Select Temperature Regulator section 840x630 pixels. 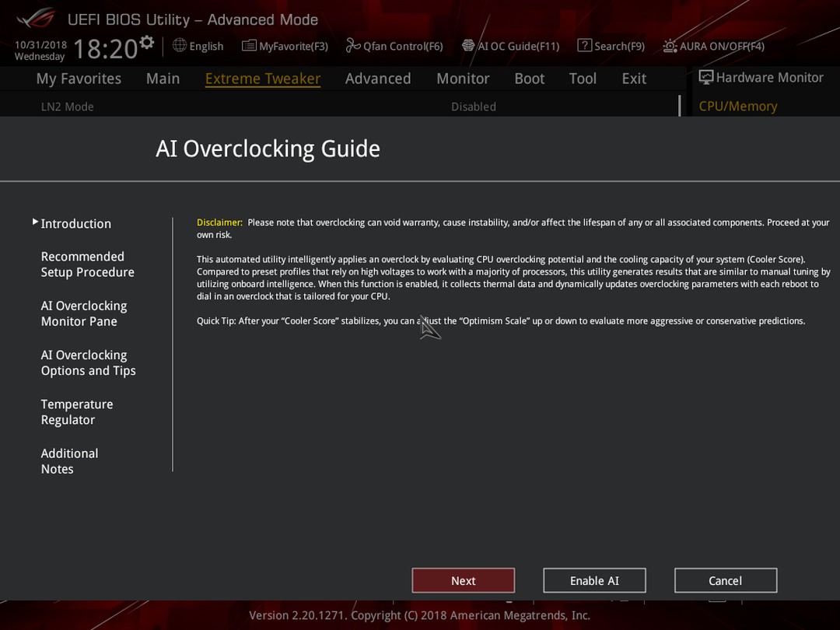click(x=77, y=412)
